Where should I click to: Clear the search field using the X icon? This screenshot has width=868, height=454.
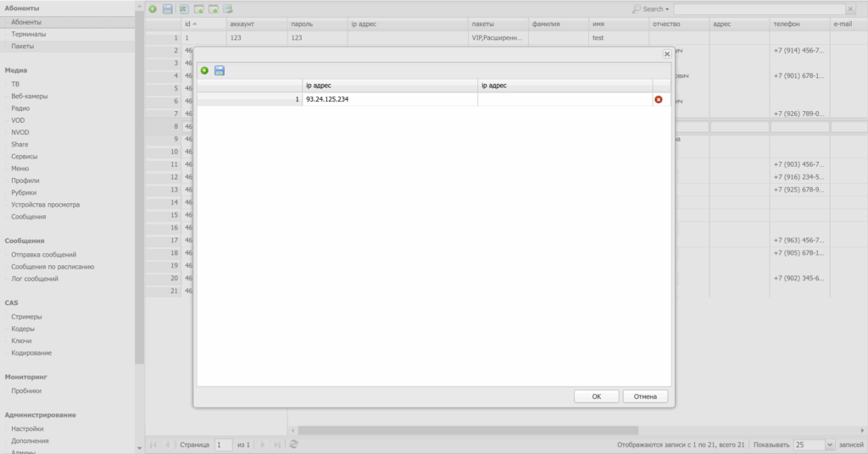850,9
